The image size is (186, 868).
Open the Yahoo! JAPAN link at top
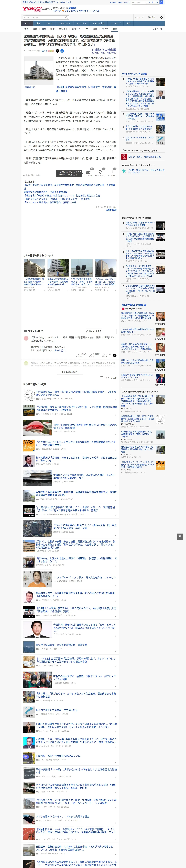coord(116,2)
